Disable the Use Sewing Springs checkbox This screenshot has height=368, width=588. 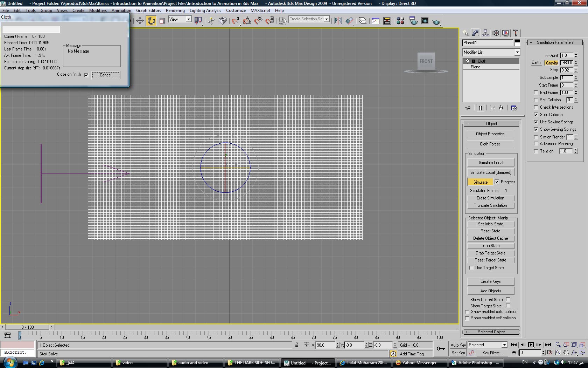(536, 122)
